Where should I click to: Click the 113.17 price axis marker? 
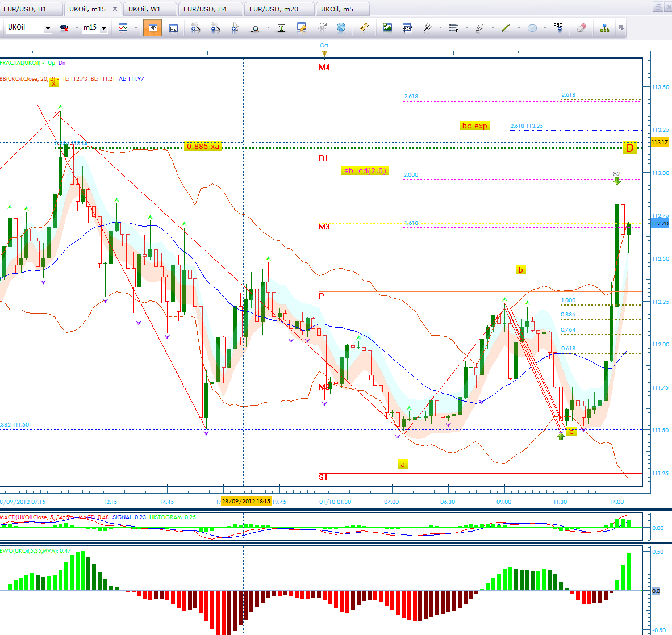coord(660,142)
